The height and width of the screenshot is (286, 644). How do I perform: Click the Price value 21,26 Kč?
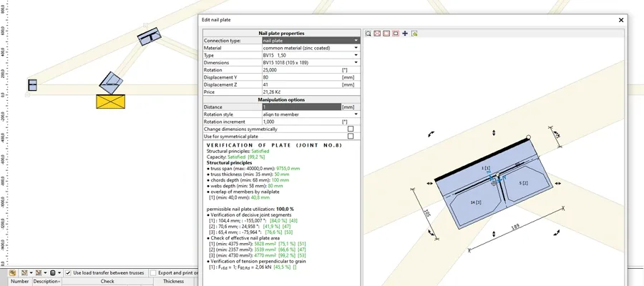click(272, 92)
